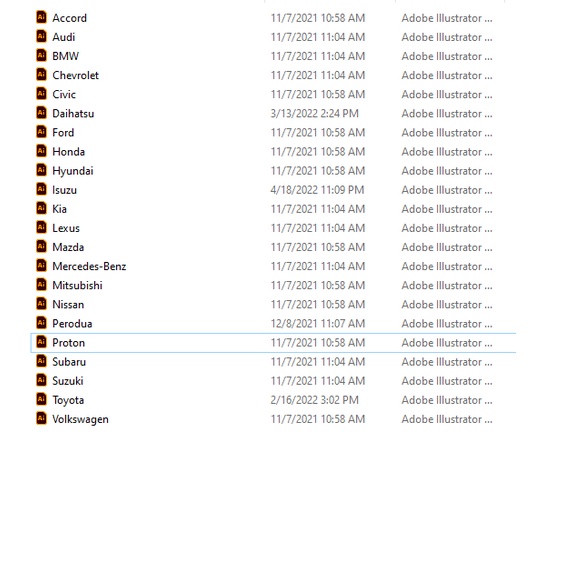Viewport: 573px width, 573px height.
Task: Select the Accord Illustrator file icon
Action: pyautogui.click(x=41, y=17)
